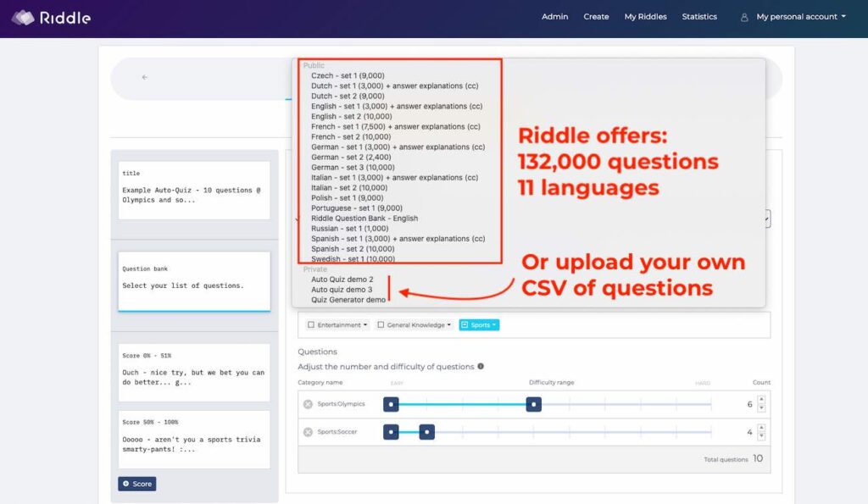This screenshot has height=504, width=868.
Task: Open the Score 50% - 100% result card
Action: 194,440
